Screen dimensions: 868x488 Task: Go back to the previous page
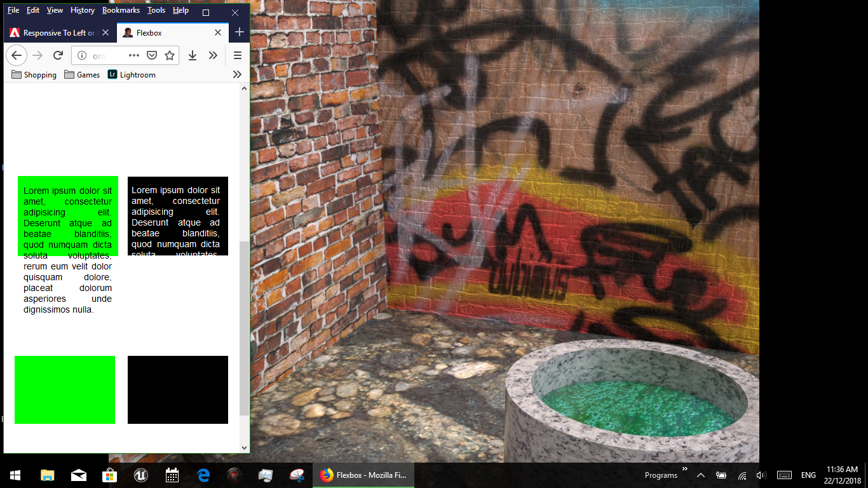[x=17, y=55]
